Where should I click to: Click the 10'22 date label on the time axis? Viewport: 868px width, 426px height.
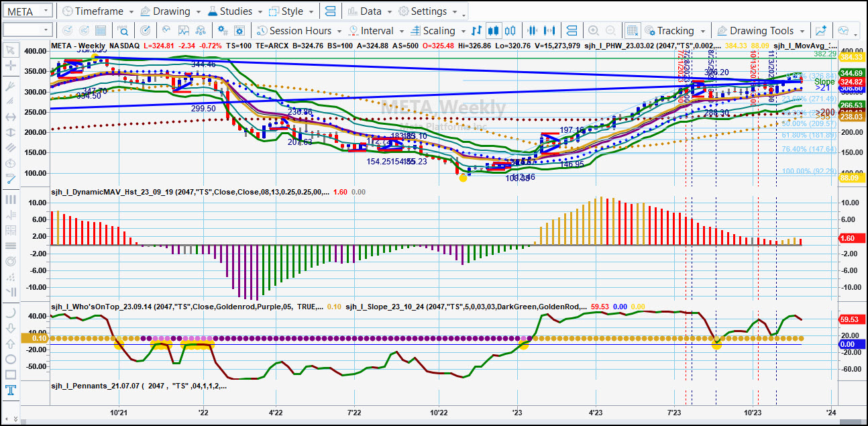point(439,412)
